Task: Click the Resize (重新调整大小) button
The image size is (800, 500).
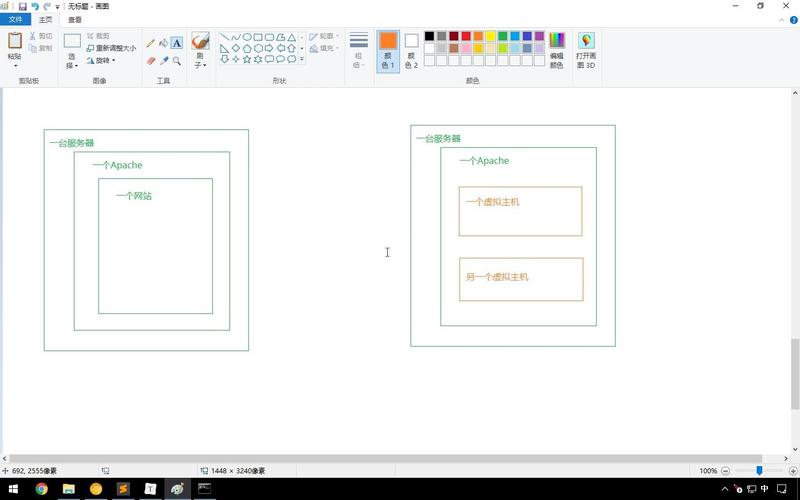Action: [111, 48]
